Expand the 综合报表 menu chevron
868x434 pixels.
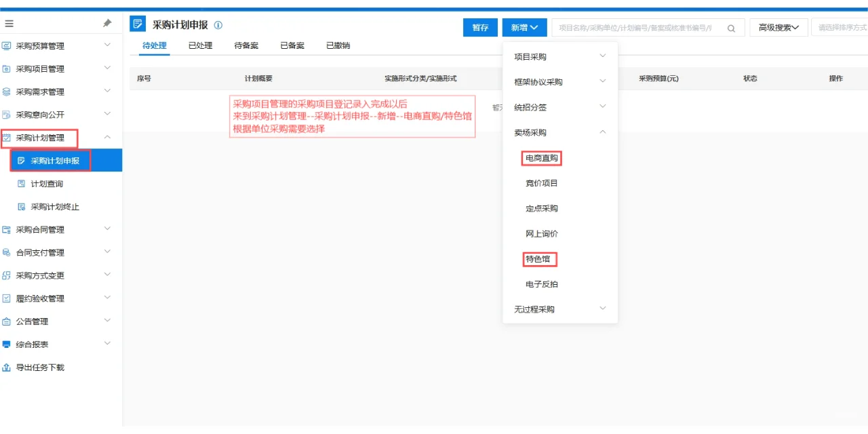click(107, 344)
